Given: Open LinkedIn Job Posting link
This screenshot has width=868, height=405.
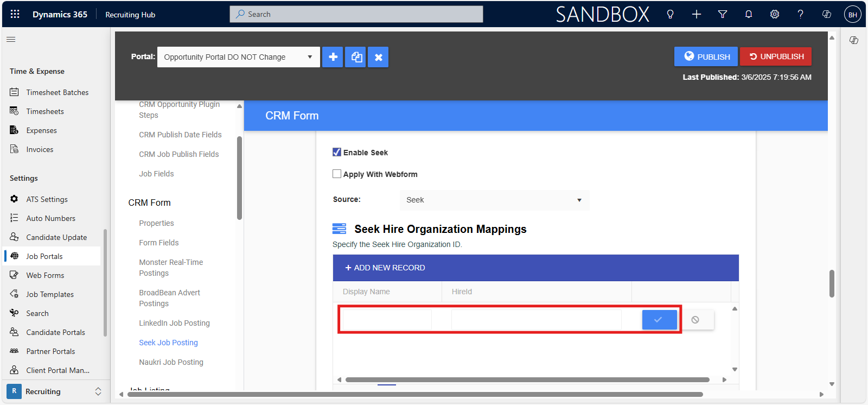Looking at the screenshot, I should pos(174,323).
